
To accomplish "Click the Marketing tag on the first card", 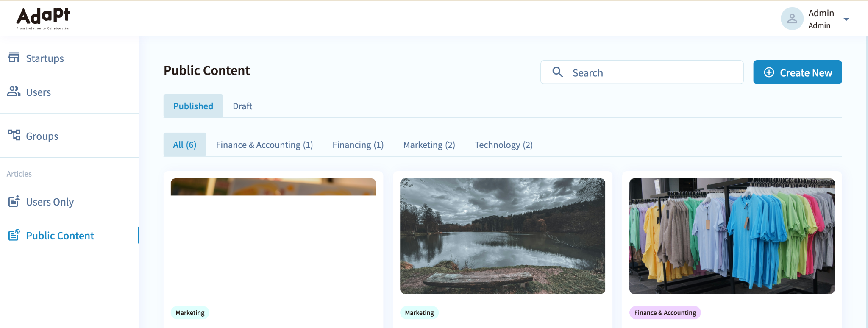I will pyautogui.click(x=190, y=313).
